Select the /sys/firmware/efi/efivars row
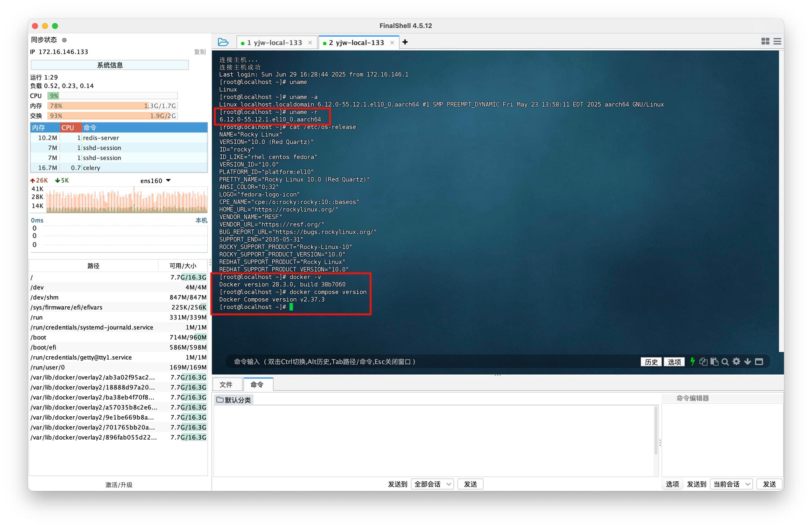The image size is (812, 528). (118, 308)
